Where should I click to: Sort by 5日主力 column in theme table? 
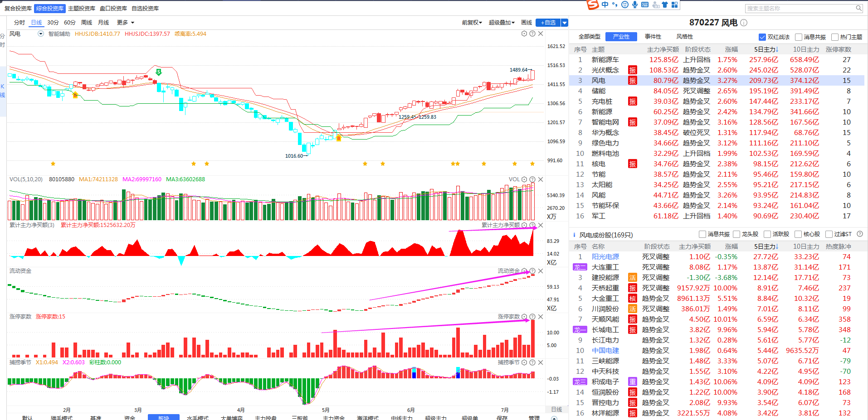point(766,49)
